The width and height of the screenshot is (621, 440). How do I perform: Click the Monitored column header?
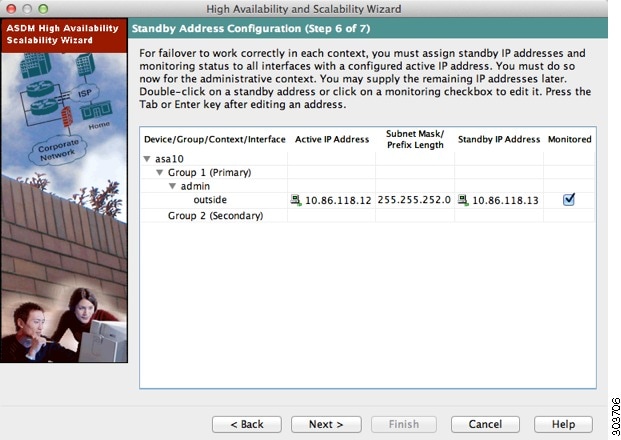(x=570, y=139)
